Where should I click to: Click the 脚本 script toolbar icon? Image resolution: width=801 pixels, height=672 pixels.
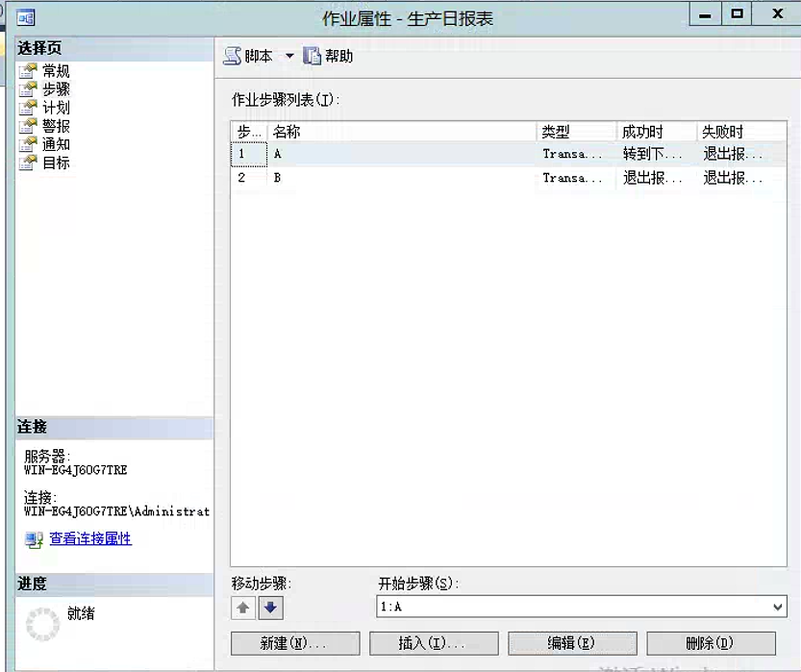(x=233, y=57)
